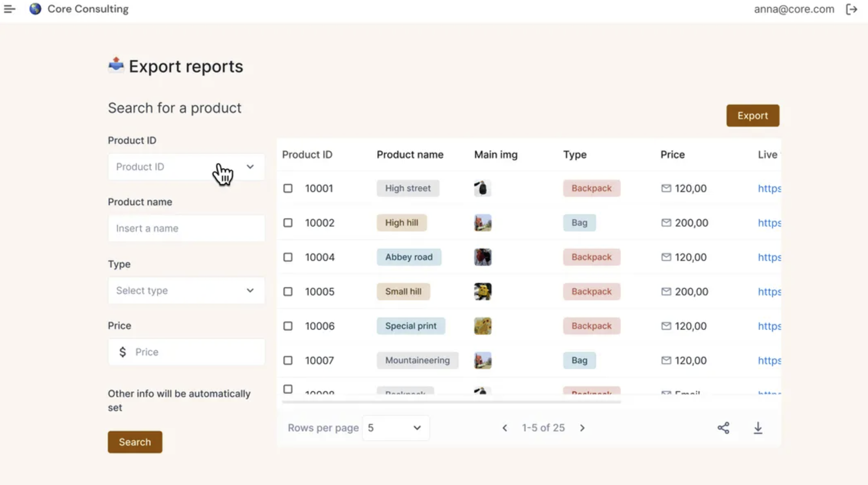
Task: Click the Price column header
Action: [672, 154]
